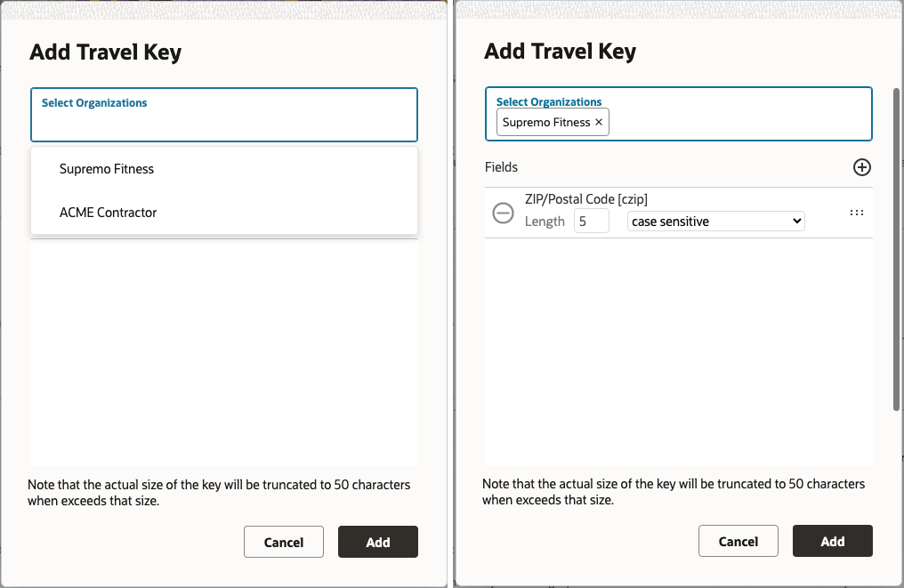The image size is (904, 588).
Task: Click the Fields section heading
Action: coord(501,167)
